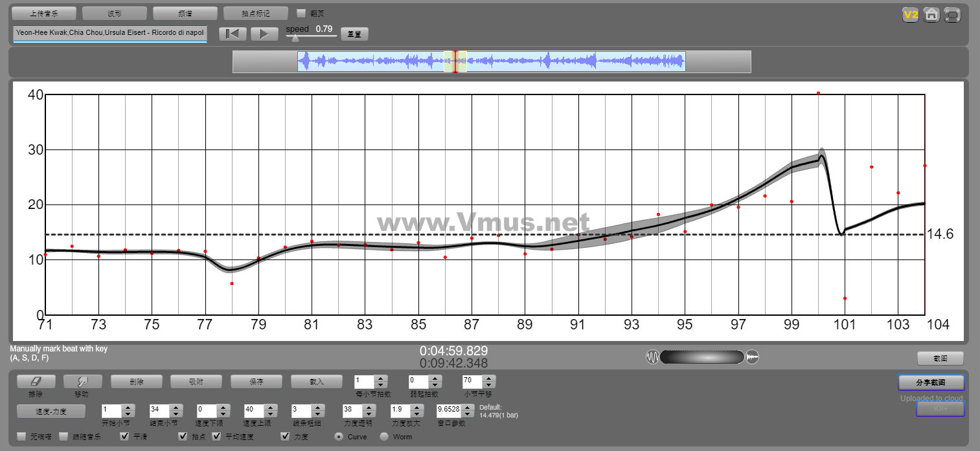
Task: Adjust the playback speed slider
Action: tap(296, 38)
